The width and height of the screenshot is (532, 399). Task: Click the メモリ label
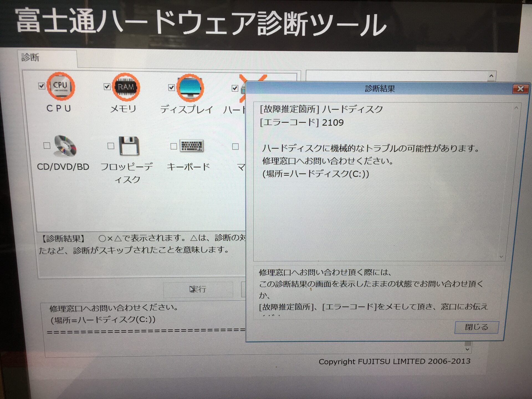(x=123, y=109)
